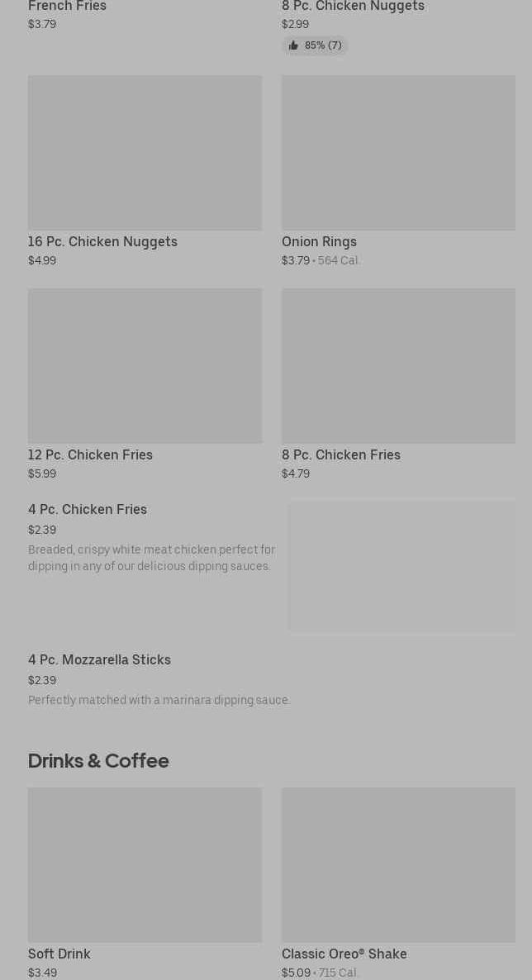
Task: Open the 8 Pc. Chicken Nuggets title
Action: (x=353, y=7)
